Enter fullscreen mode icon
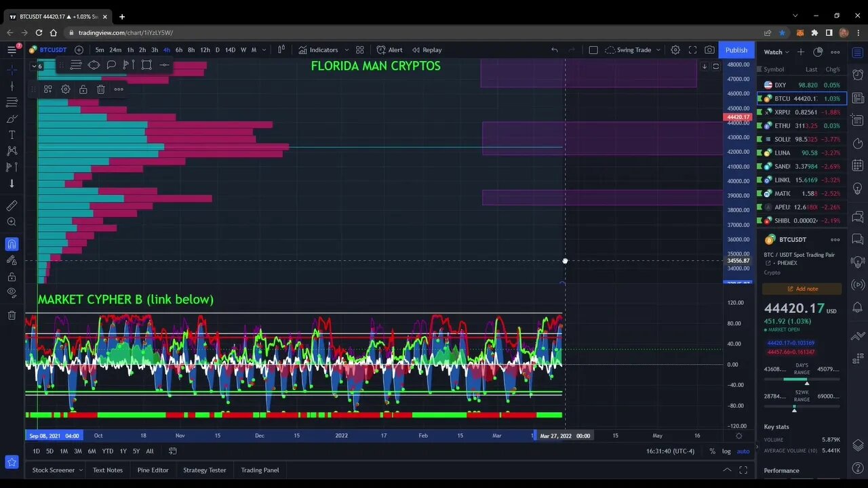 [692, 49]
